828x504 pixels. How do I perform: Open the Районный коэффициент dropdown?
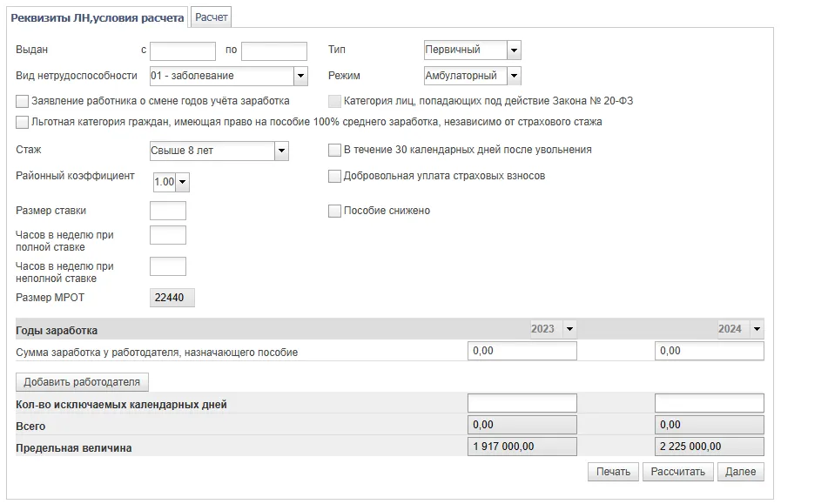183,183
